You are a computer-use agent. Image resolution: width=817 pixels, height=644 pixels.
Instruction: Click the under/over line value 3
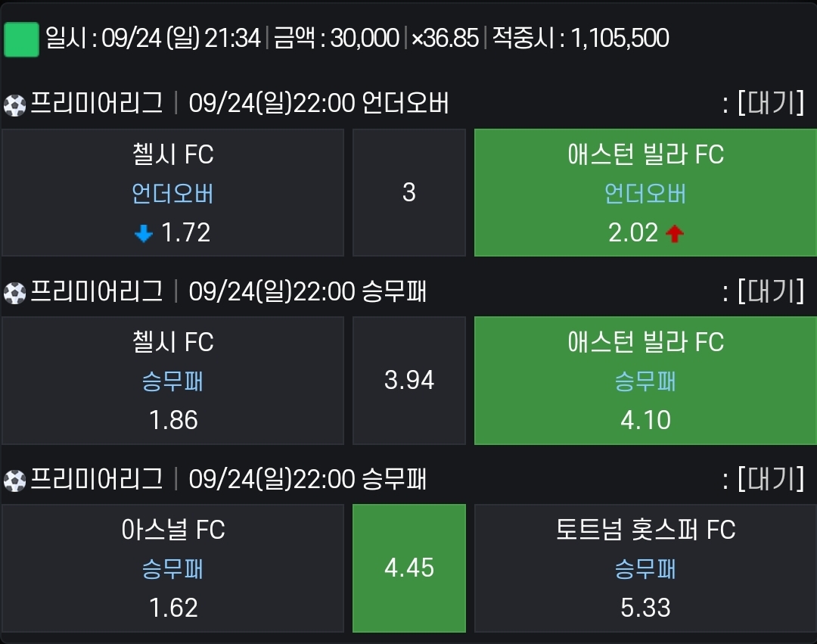point(409,192)
